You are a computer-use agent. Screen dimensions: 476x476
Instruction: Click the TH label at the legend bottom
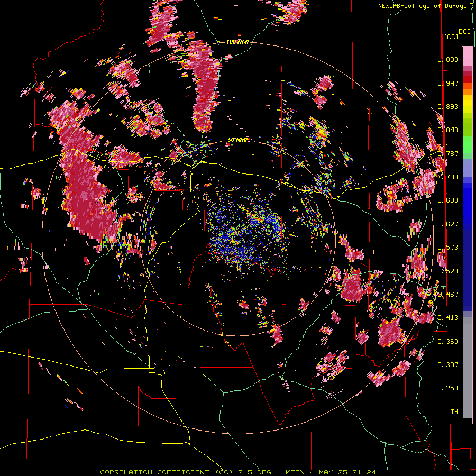pyautogui.click(x=454, y=412)
